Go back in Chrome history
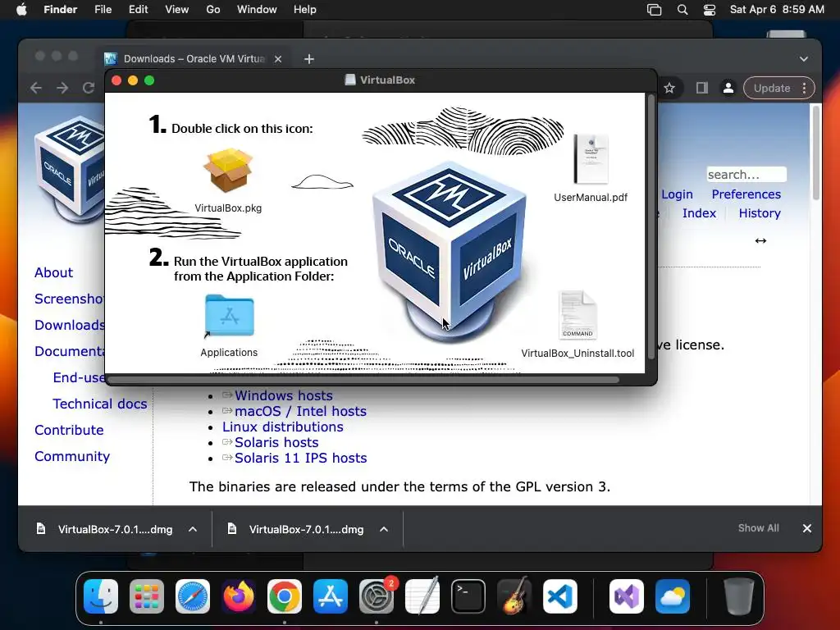The width and height of the screenshot is (840, 630). pos(36,87)
